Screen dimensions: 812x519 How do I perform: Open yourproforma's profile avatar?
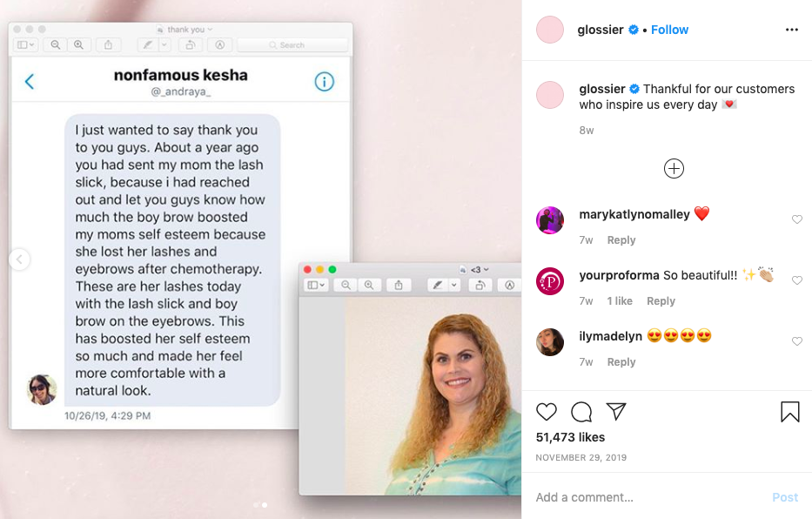(549, 281)
